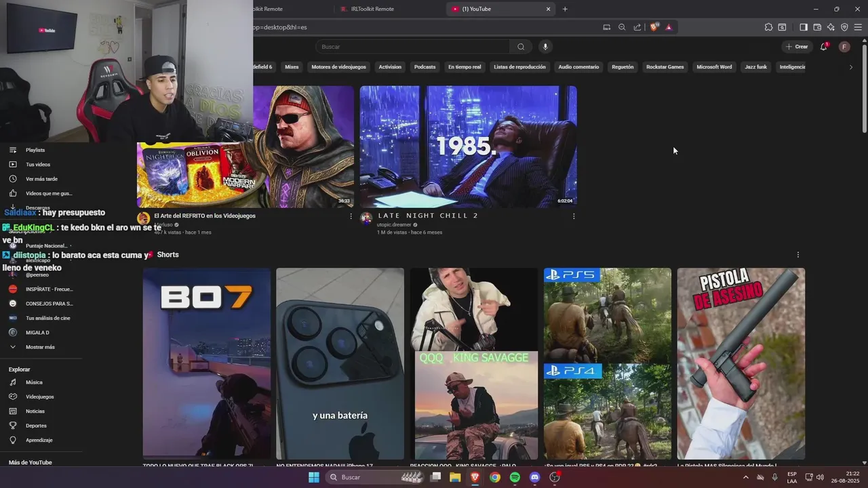This screenshot has width=868, height=488.
Task: Open File Explorer from the taskbar
Action: (x=455, y=477)
